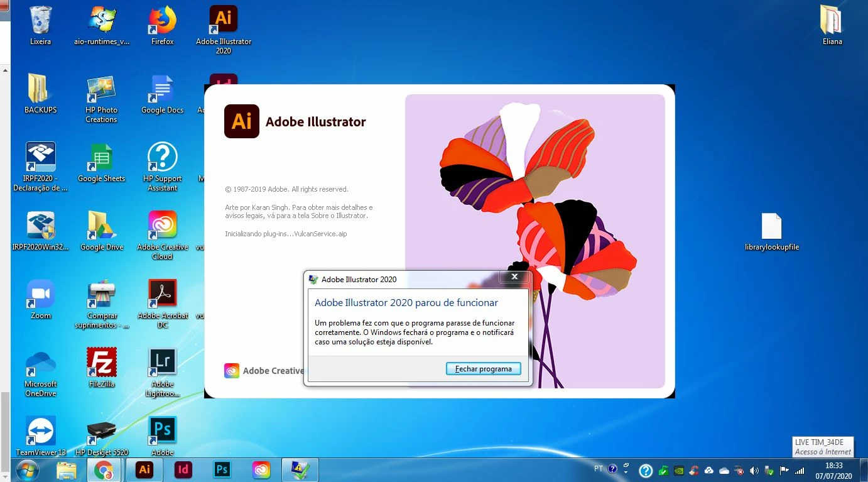Click Fechar programa in the crash dialog
The width and height of the screenshot is (868, 482).
483,369
